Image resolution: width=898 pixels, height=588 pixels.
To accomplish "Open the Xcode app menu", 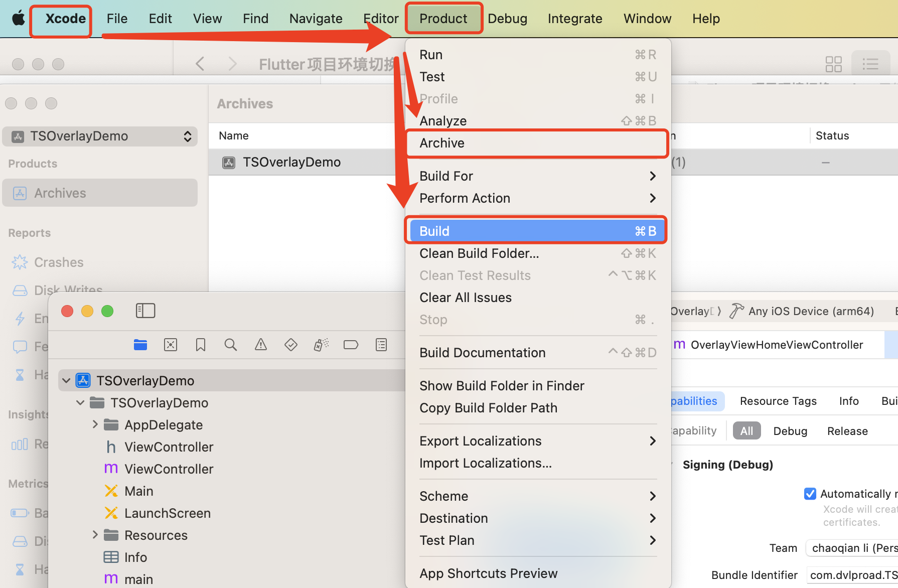I will coord(66,19).
